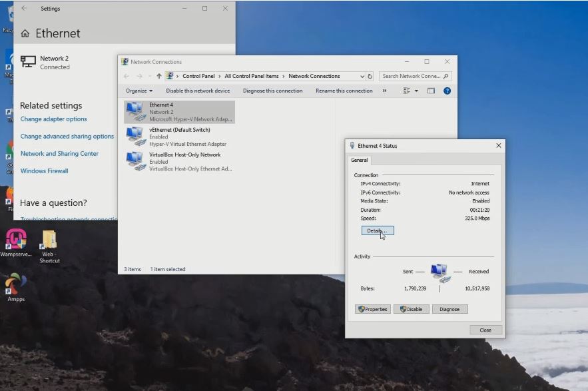Select the General tab in Ethernet Status
The width and height of the screenshot is (588, 391).
(x=360, y=160)
